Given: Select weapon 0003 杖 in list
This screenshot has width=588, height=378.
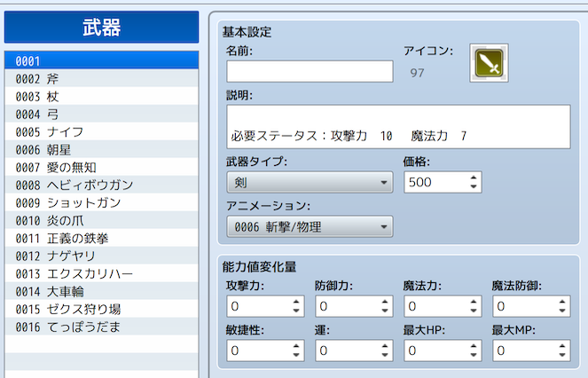Looking at the screenshot, I should pos(100,97).
